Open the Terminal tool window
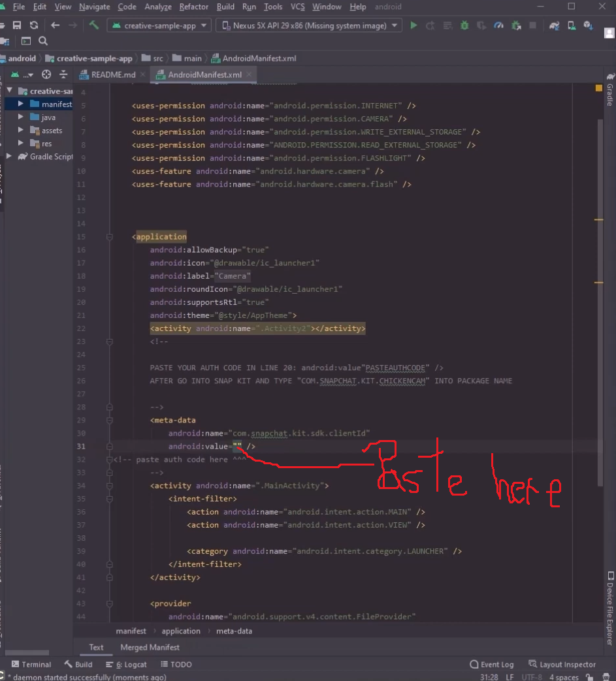The image size is (616, 681). coord(31,664)
